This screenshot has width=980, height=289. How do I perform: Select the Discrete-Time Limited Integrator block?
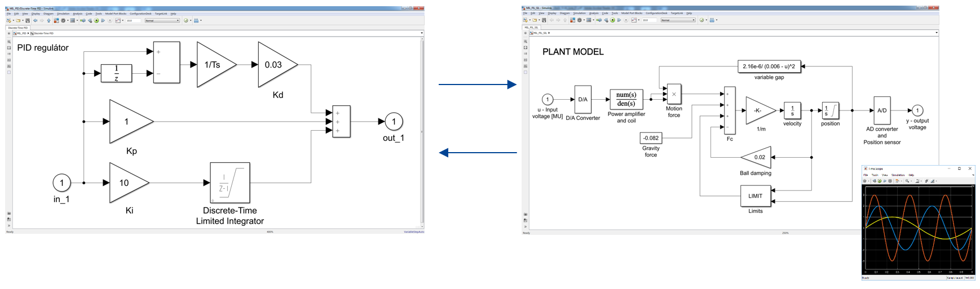pos(229,183)
